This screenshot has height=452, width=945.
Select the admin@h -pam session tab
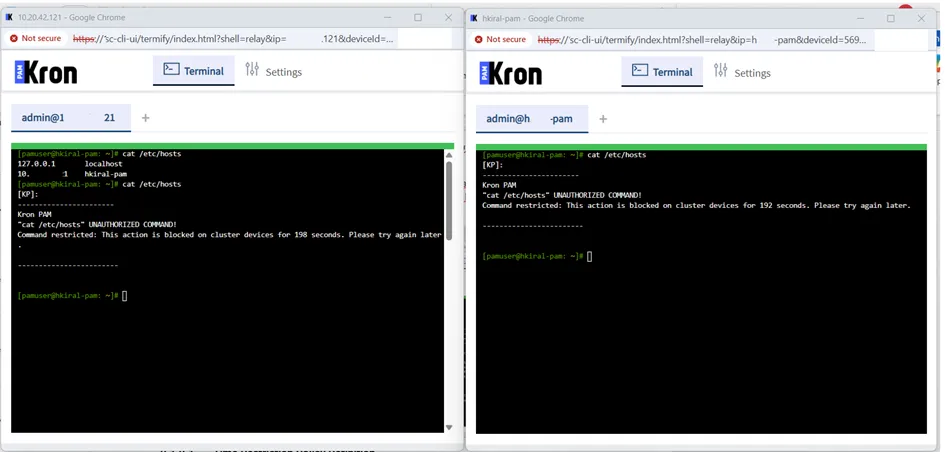(x=532, y=119)
